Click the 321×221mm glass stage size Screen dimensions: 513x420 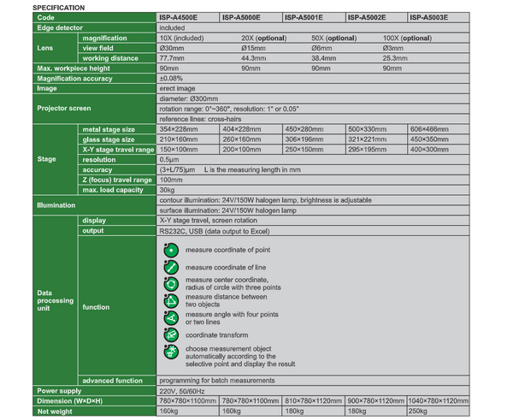[367, 139]
